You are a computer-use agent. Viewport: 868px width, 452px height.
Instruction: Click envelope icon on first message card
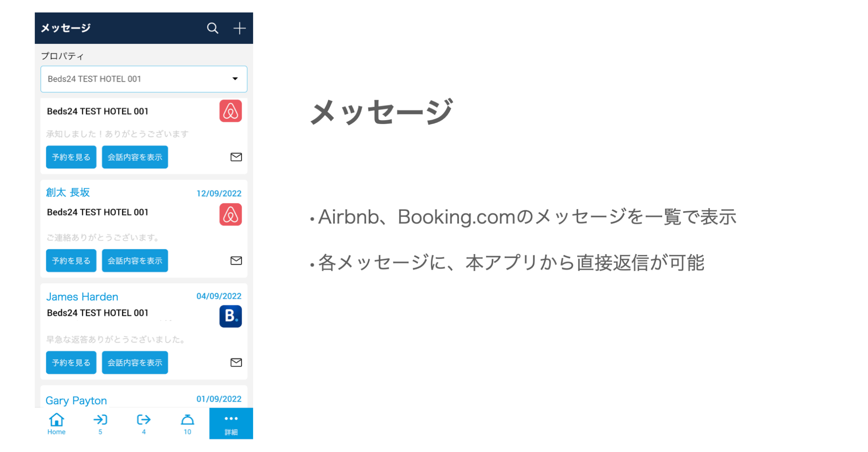(236, 157)
